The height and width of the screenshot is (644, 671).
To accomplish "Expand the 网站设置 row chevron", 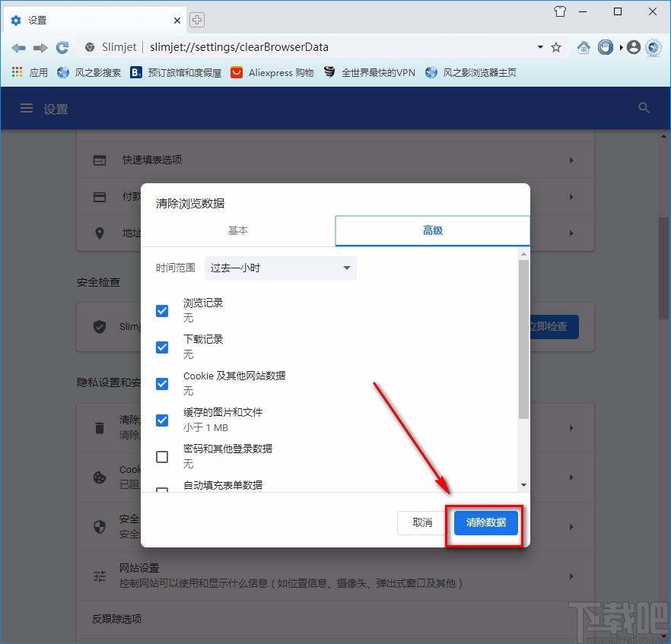I will point(571,576).
